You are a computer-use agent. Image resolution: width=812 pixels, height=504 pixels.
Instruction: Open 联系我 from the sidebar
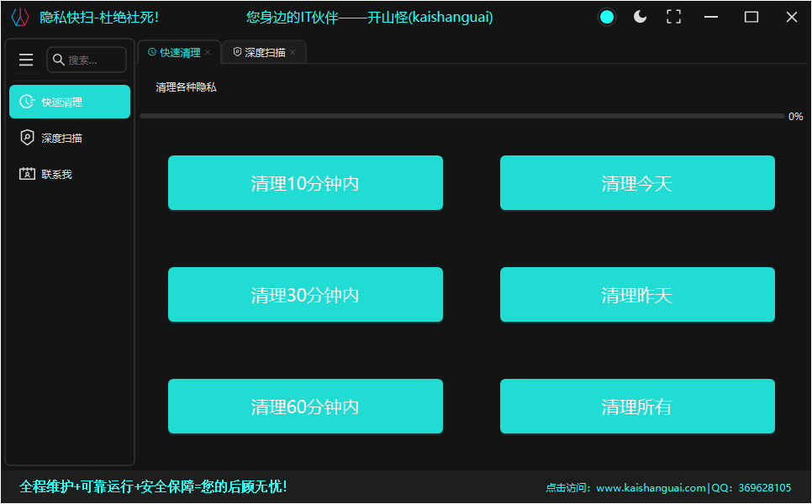70,174
